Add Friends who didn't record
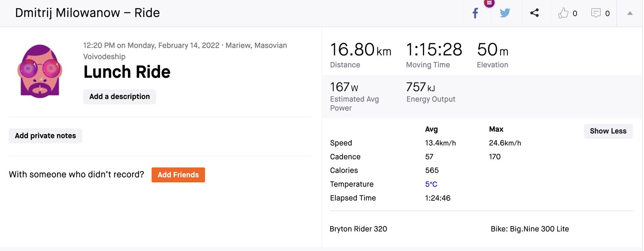Viewport: 644px width, 251px height. point(178,175)
